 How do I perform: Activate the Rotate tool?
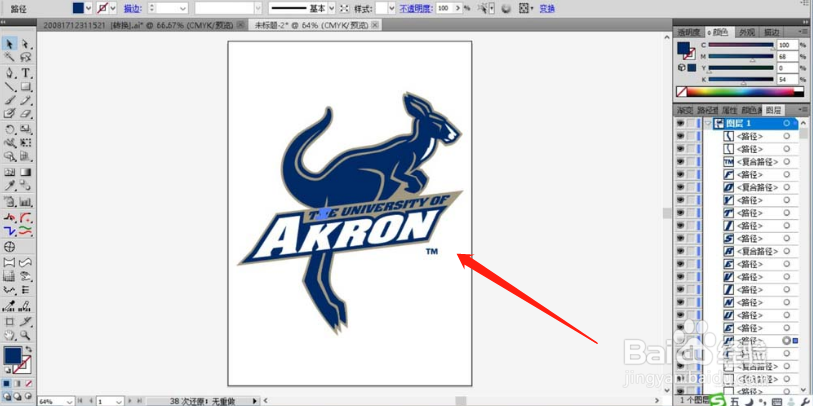(9, 129)
